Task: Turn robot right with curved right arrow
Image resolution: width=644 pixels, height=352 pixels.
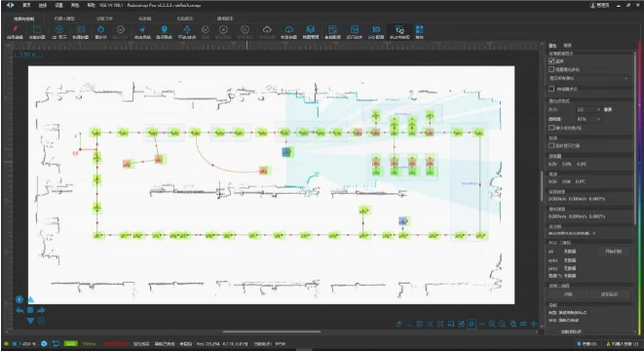Action: pos(42,310)
